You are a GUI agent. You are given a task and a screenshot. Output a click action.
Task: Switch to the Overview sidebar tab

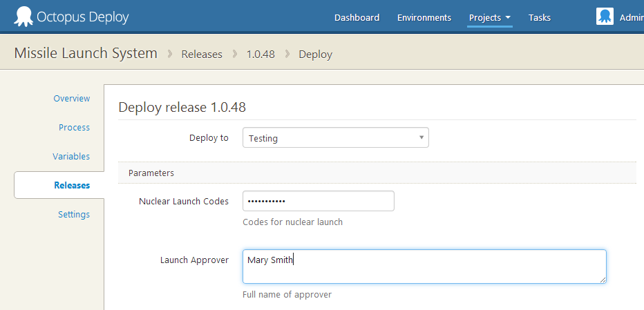point(71,99)
